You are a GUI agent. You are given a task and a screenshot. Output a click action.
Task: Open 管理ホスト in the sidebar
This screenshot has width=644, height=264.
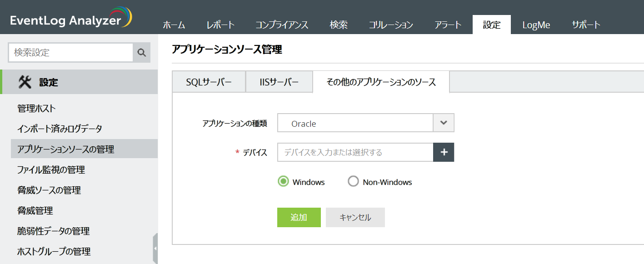pyautogui.click(x=36, y=109)
